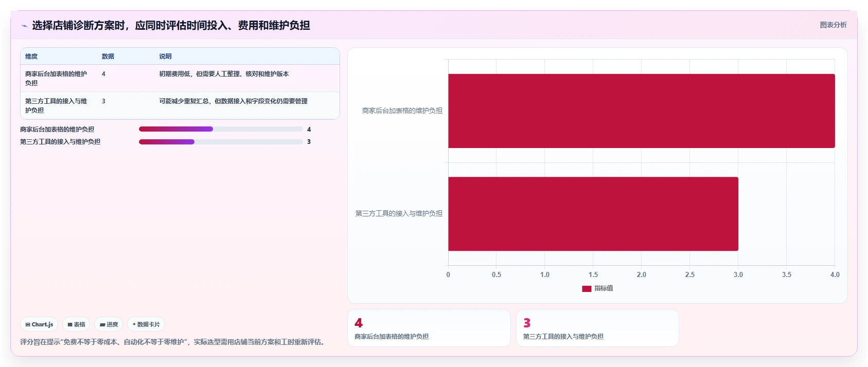Click the data card showing 3
Image resolution: width=868 pixels, height=367 pixels.
point(597,328)
